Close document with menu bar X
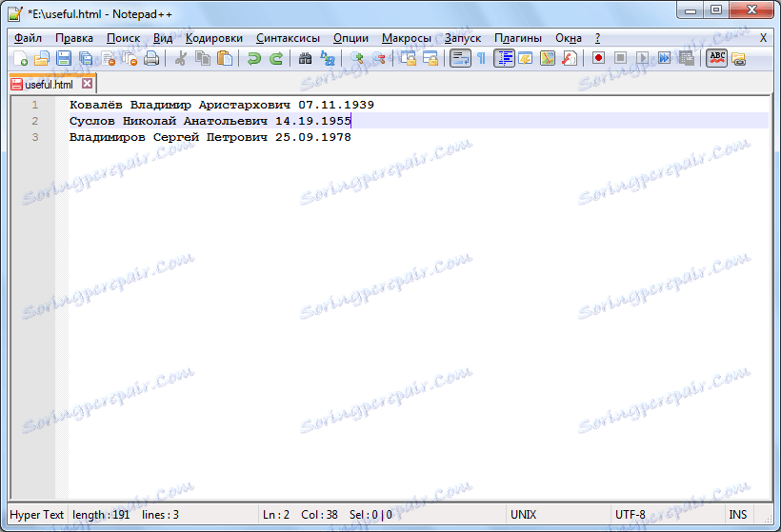This screenshot has width=781, height=532. (763, 38)
